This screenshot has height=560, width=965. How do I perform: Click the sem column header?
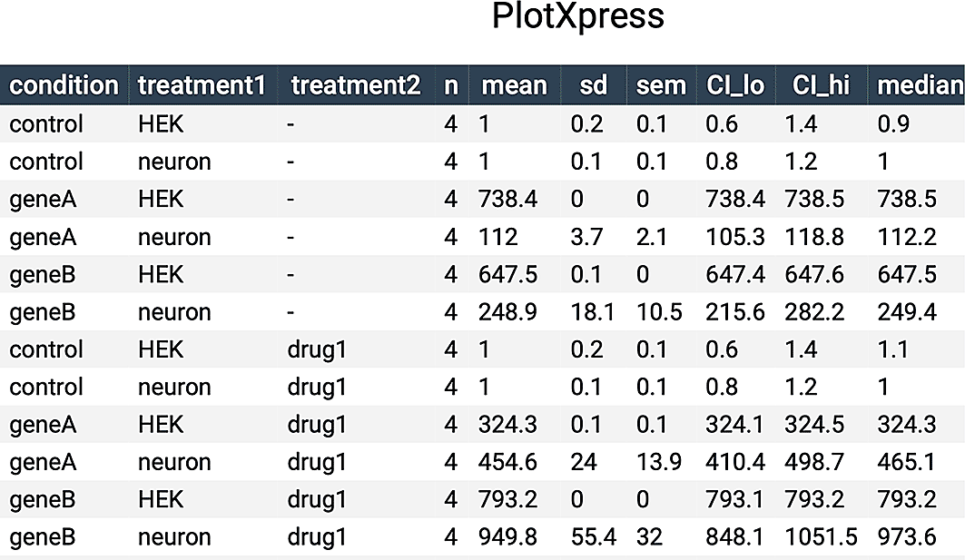coord(661,85)
